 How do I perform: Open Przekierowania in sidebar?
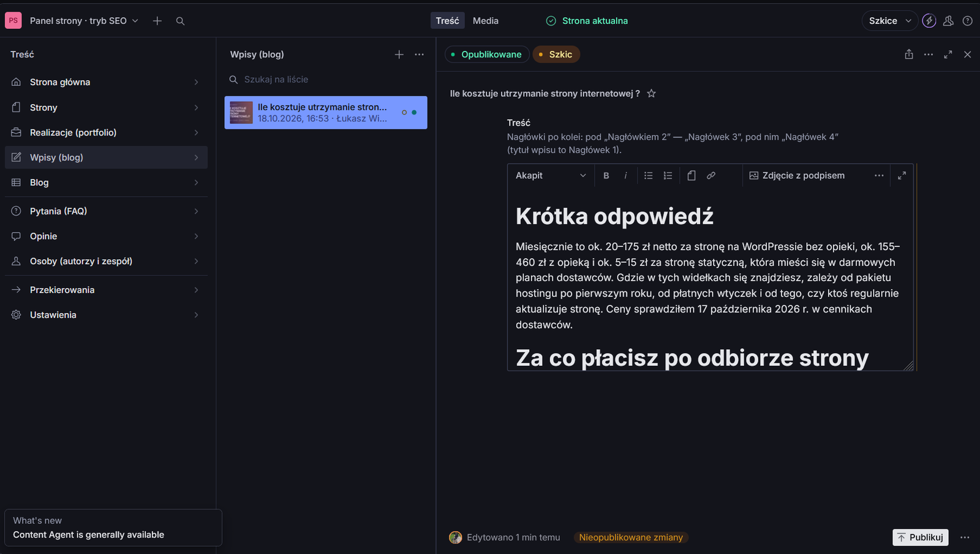[x=106, y=290]
